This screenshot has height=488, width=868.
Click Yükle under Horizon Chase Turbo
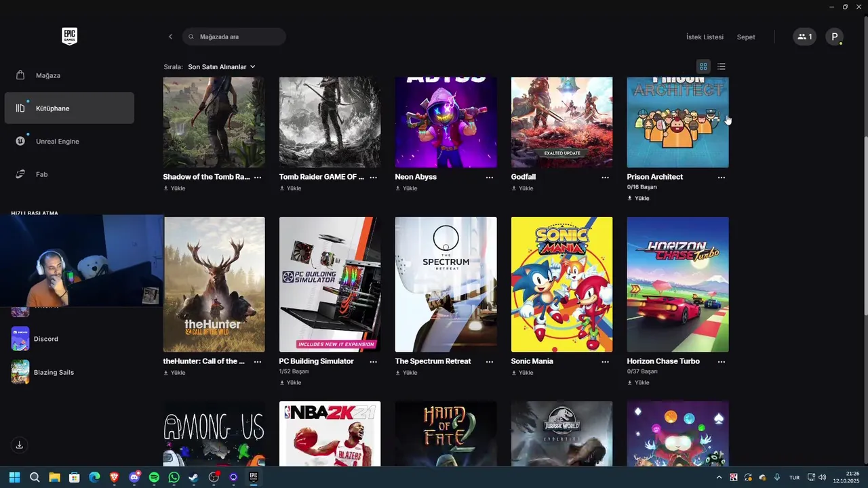click(x=638, y=382)
